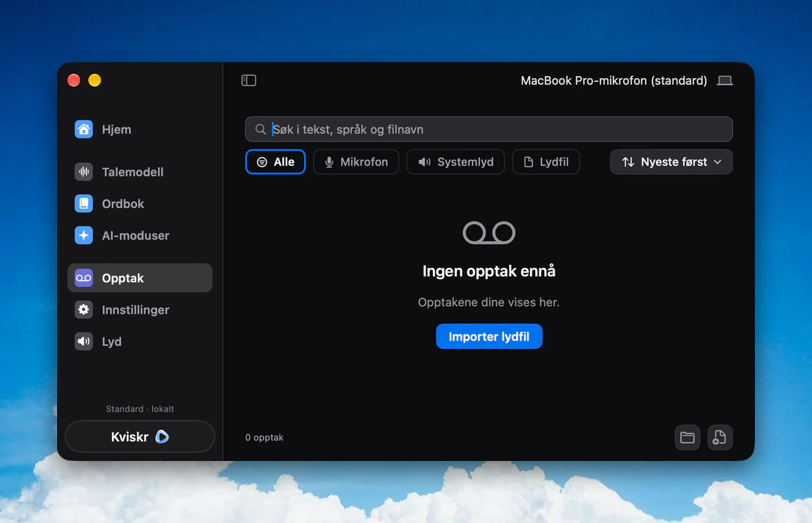Filter recordings by Lydfil

pos(546,162)
